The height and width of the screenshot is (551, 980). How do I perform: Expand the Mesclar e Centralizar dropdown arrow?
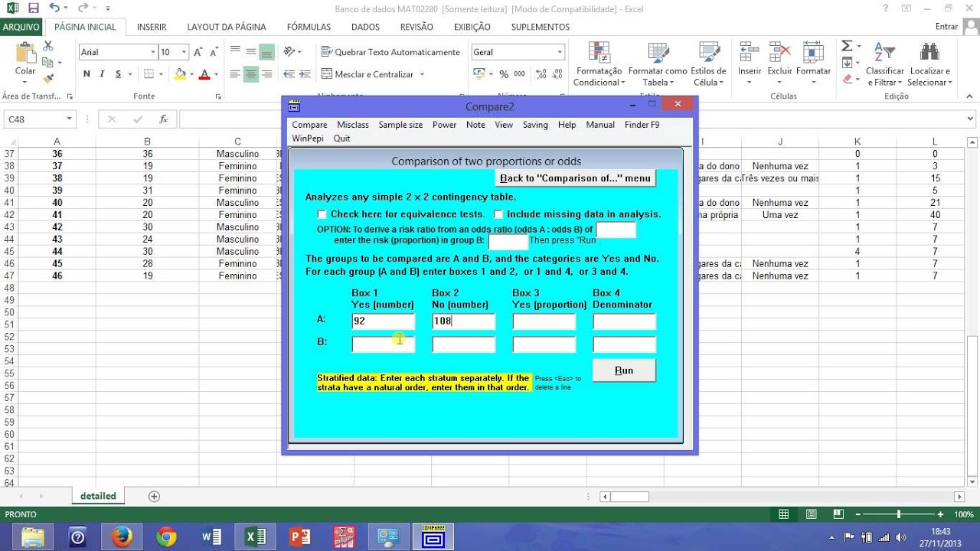click(420, 74)
